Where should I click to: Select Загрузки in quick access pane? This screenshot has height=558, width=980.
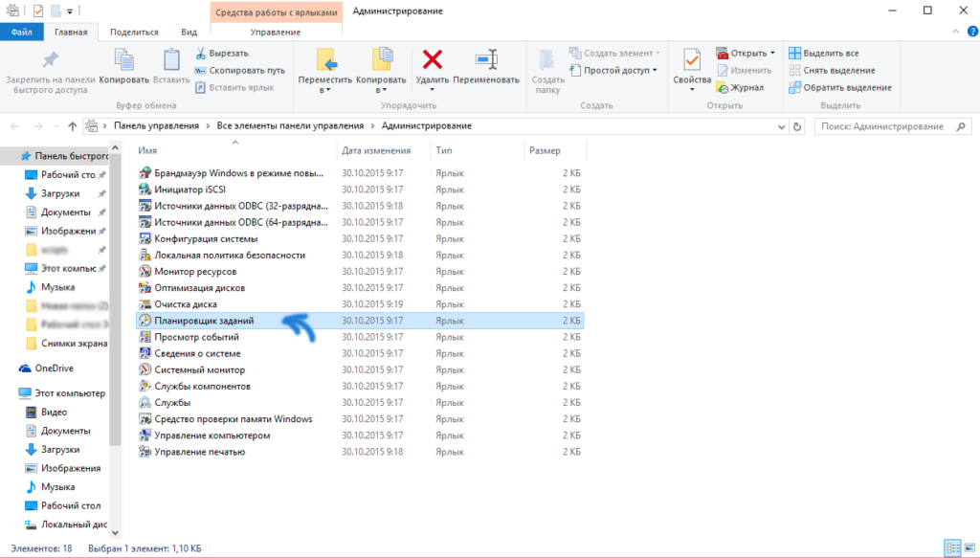pyautogui.click(x=60, y=193)
